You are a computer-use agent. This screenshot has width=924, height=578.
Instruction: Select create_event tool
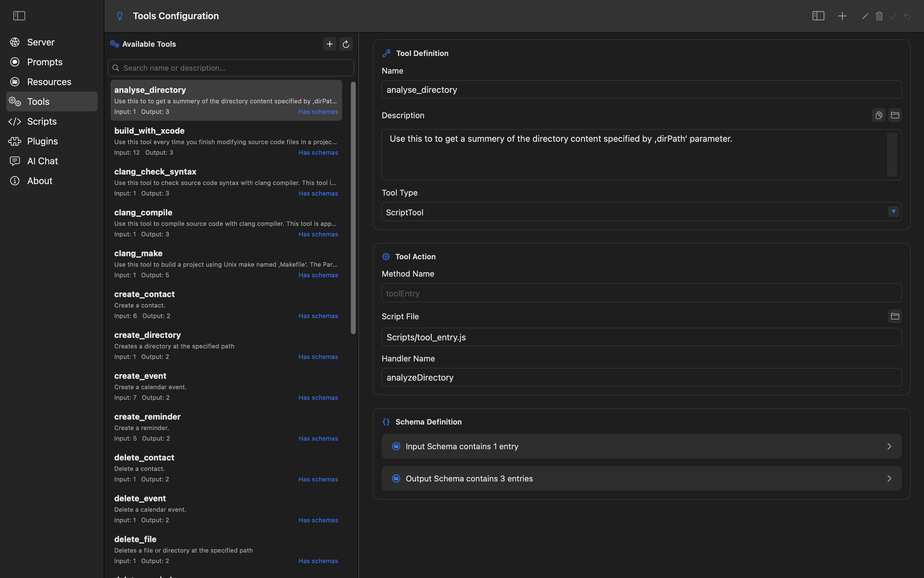point(226,387)
